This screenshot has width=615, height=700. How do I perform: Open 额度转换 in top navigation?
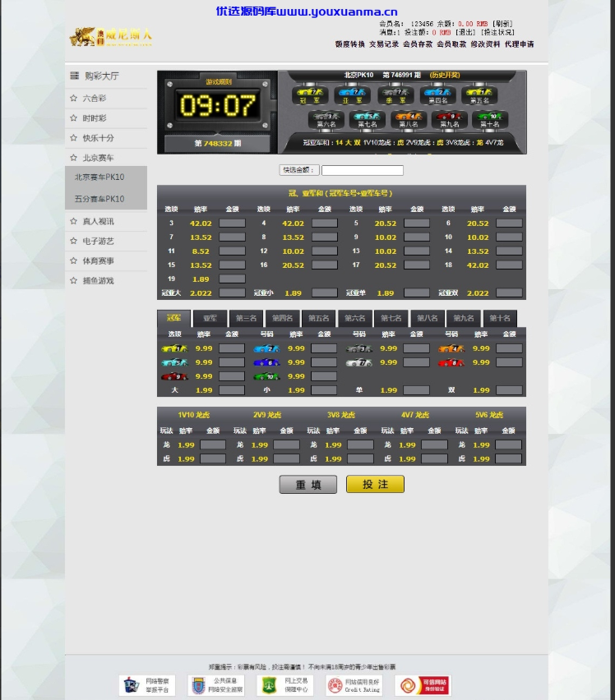350,44
